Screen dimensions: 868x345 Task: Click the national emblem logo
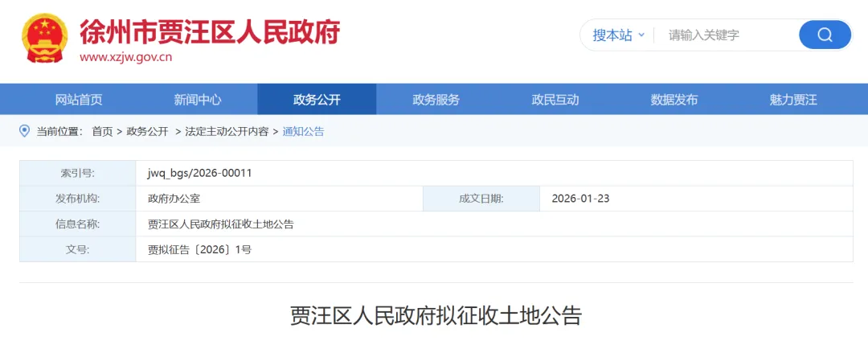click(x=45, y=39)
